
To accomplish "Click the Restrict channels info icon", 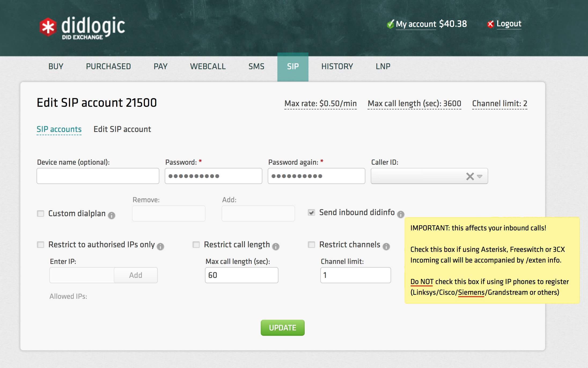I will pyautogui.click(x=386, y=246).
